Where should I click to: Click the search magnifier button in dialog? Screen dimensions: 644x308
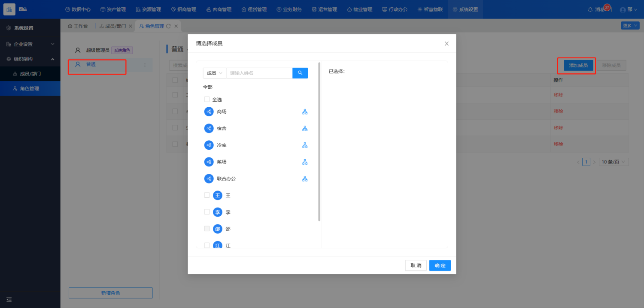(300, 73)
